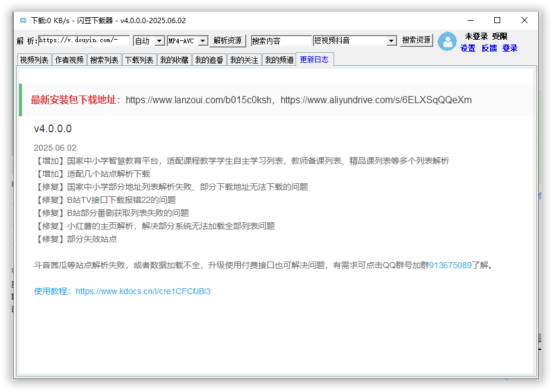553x392 pixels.
Task: Click the app logo in title bar
Action: click(x=23, y=20)
